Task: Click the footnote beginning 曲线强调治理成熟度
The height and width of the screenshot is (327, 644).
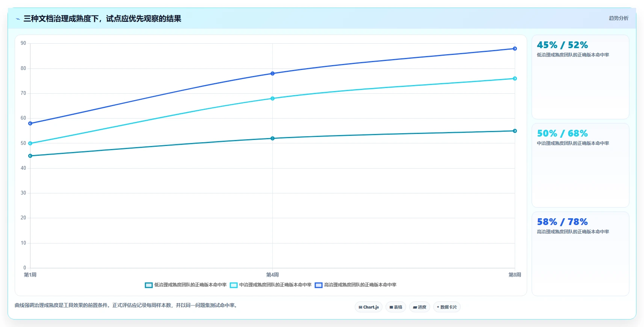Action: (x=127, y=305)
